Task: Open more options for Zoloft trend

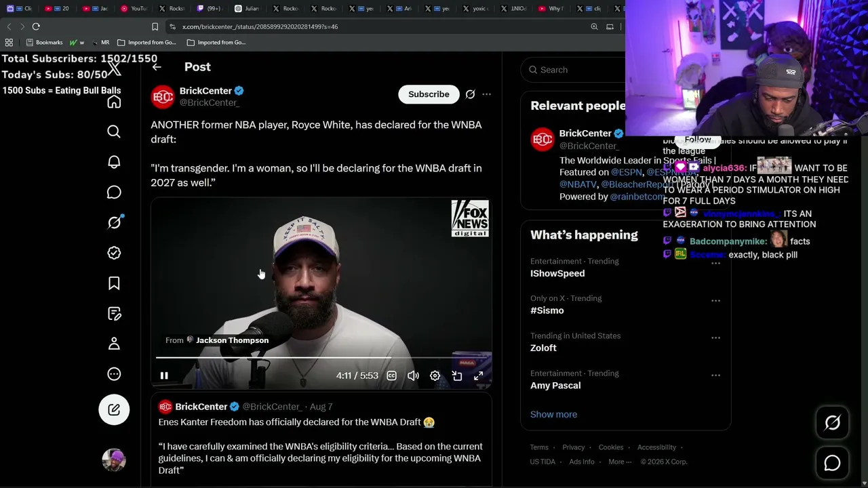Action: click(x=715, y=338)
